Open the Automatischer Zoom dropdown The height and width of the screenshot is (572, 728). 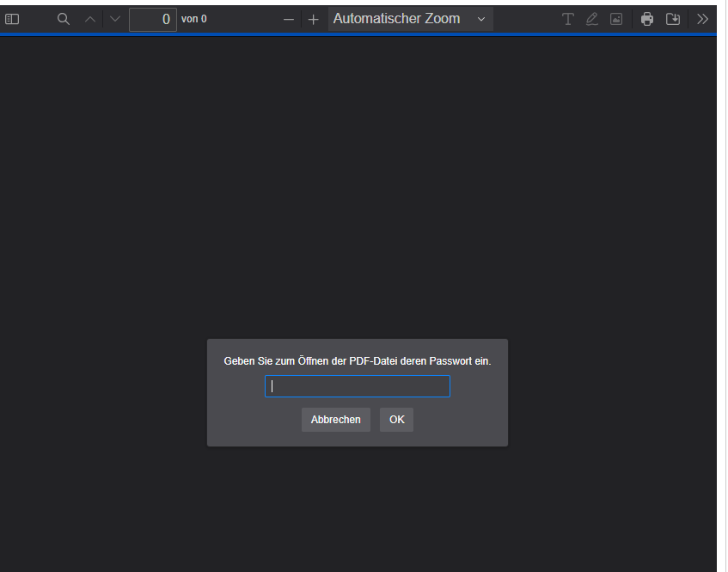(x=411, y=19)
